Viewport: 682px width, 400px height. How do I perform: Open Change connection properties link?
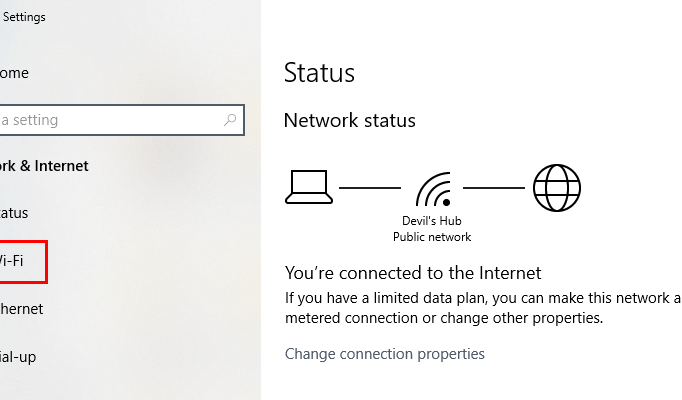pyautogui.click(x=384, y=354)
